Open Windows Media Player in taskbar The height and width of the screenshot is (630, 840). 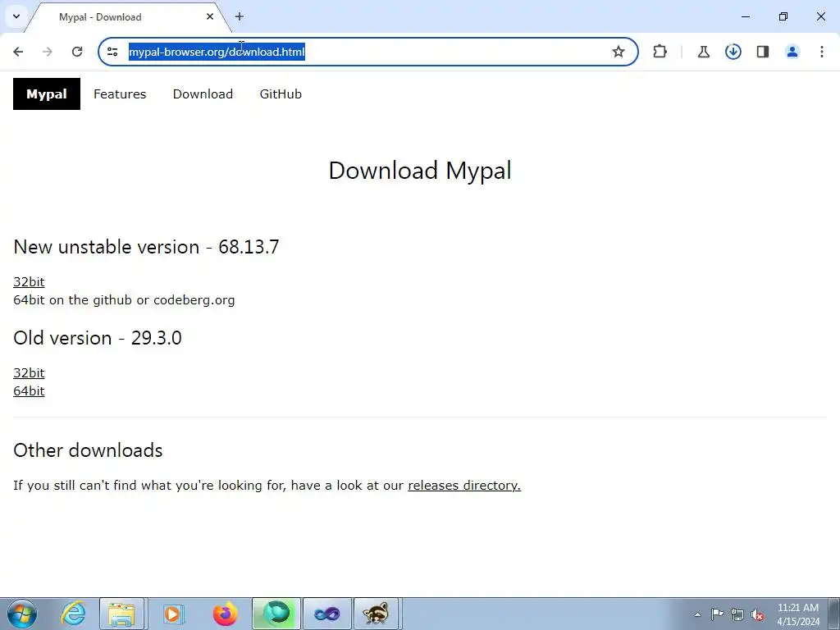tap(172, 614)
